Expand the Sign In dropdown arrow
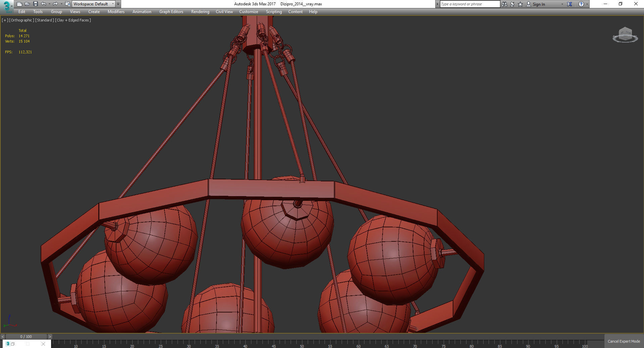Image resolution: width=644 pixels, height=348 pixels. click(562, 4)
